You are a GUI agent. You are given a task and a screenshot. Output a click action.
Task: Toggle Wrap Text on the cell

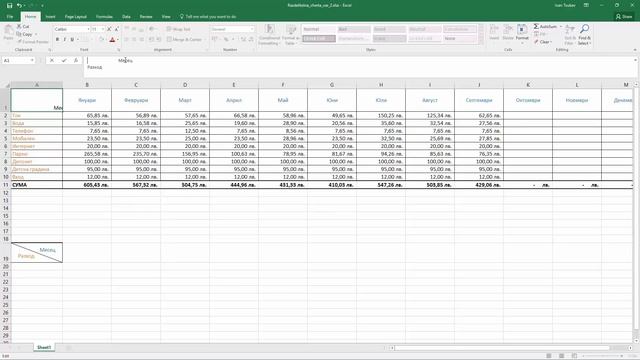[178, 29]
